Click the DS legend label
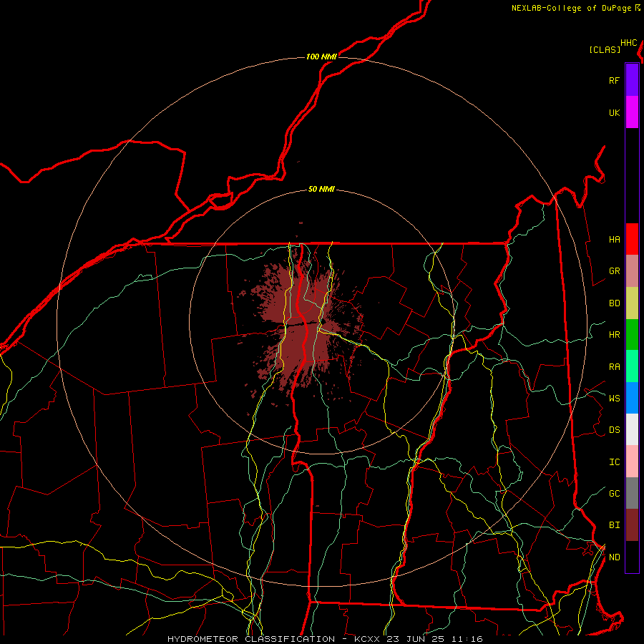644x644 pixels. point(615,430)
